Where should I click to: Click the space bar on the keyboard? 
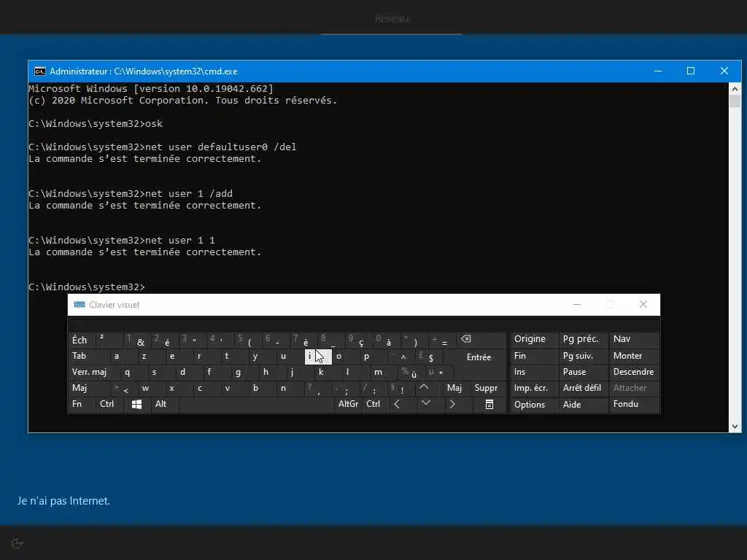point(257,404)
